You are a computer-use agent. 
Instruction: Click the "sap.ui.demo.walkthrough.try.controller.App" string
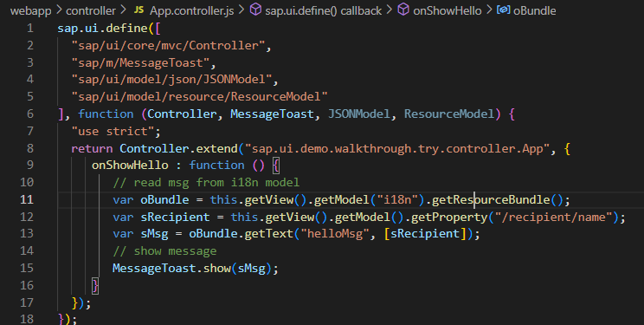click(397, 148)
